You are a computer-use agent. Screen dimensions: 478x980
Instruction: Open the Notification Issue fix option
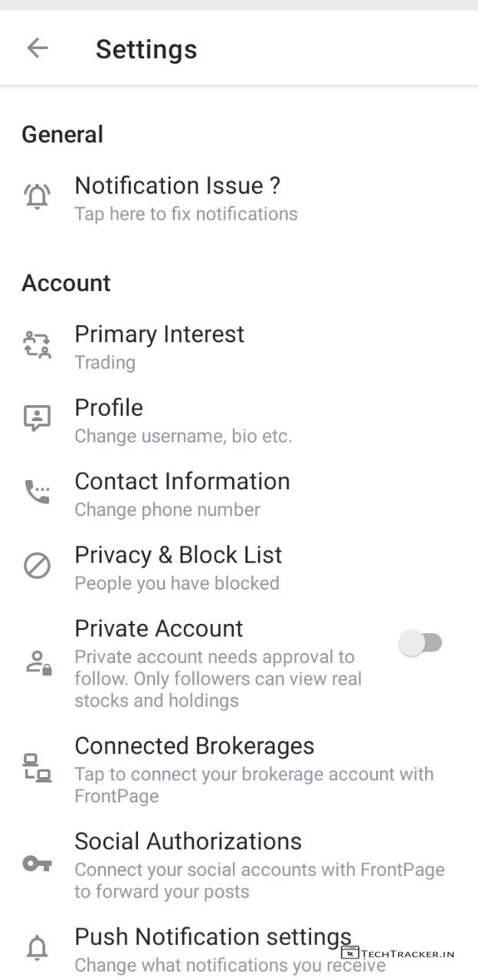pos(178,185)
